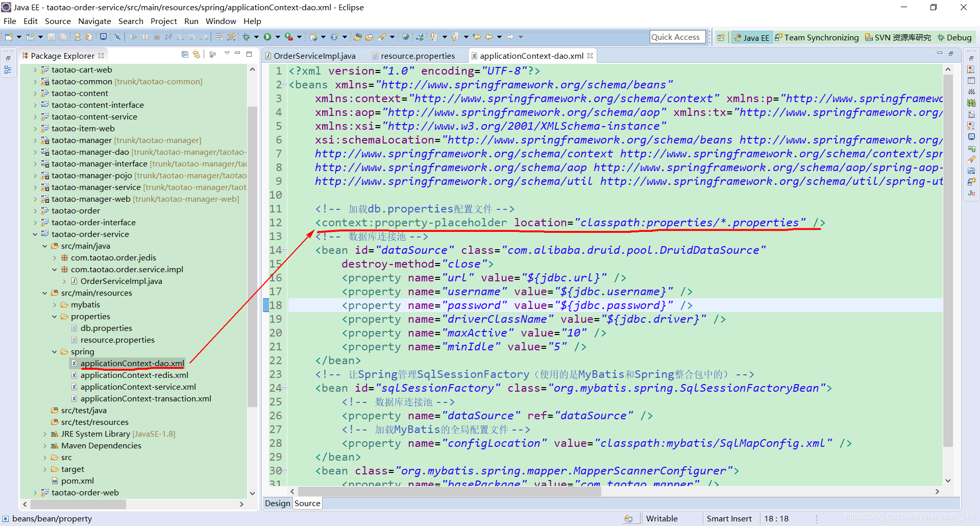Click the Data Source Explorer map icon on right bar
Viewport: 980px width, 526px height.
point(971,103)
